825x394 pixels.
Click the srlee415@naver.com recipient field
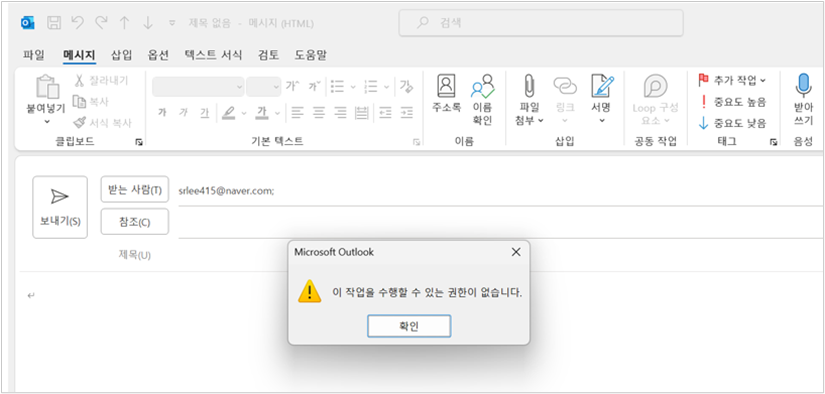(x=501, y=192)
